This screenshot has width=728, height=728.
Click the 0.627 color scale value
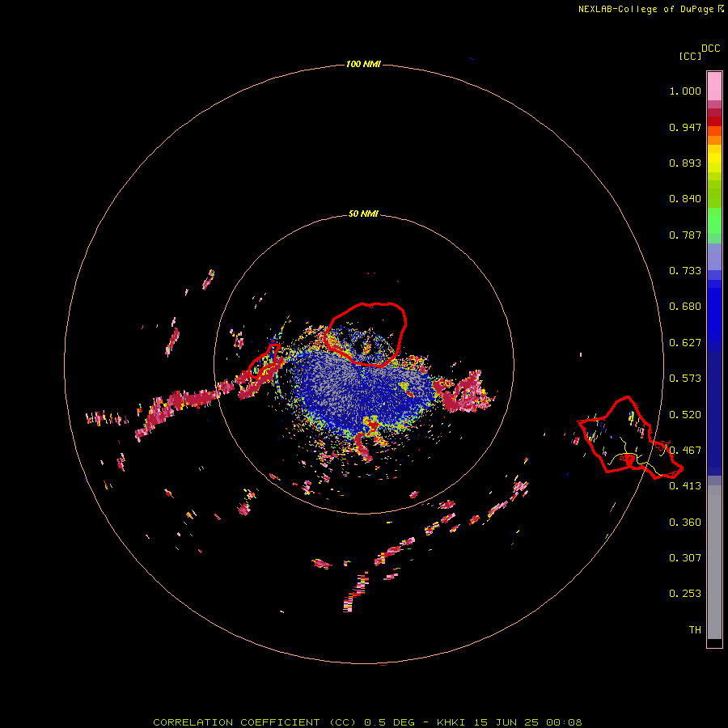(685, 343)
